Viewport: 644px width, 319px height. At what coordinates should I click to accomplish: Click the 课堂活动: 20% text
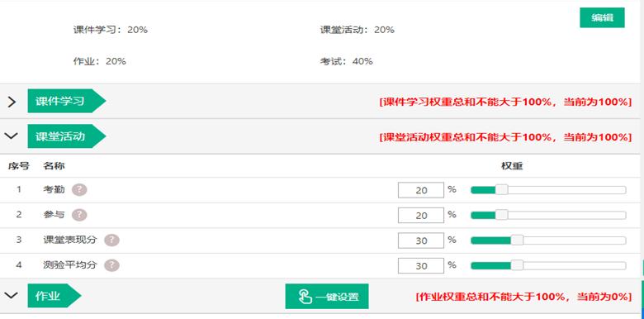coord(358,30)
